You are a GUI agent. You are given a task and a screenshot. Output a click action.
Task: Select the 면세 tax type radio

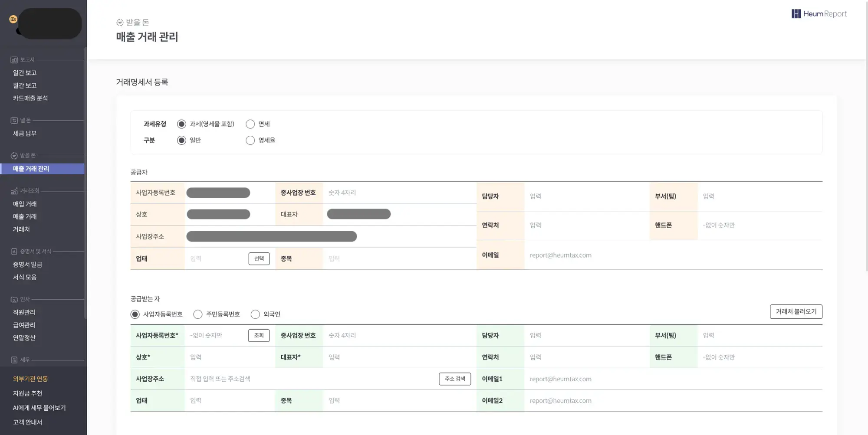coord(250,124)
